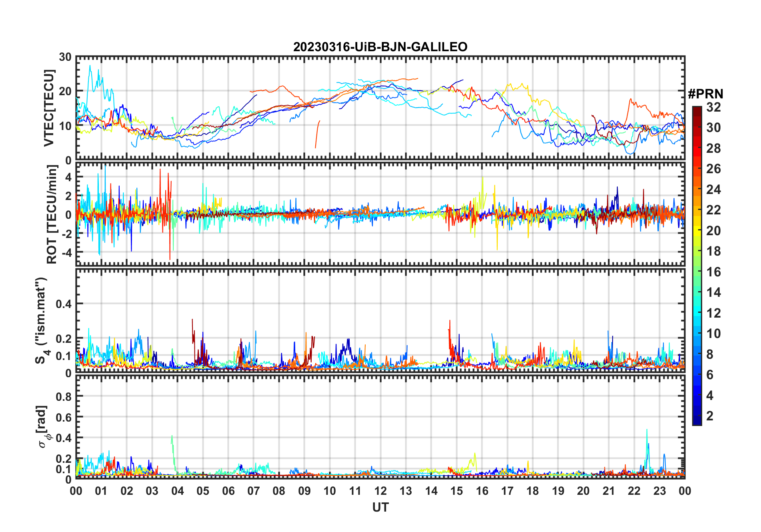Click the "#PRN" colorbar title

click(x=705, y=94)
